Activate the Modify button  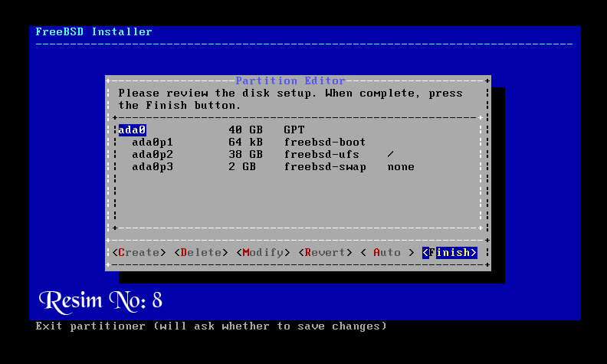[x=263, y=252]
